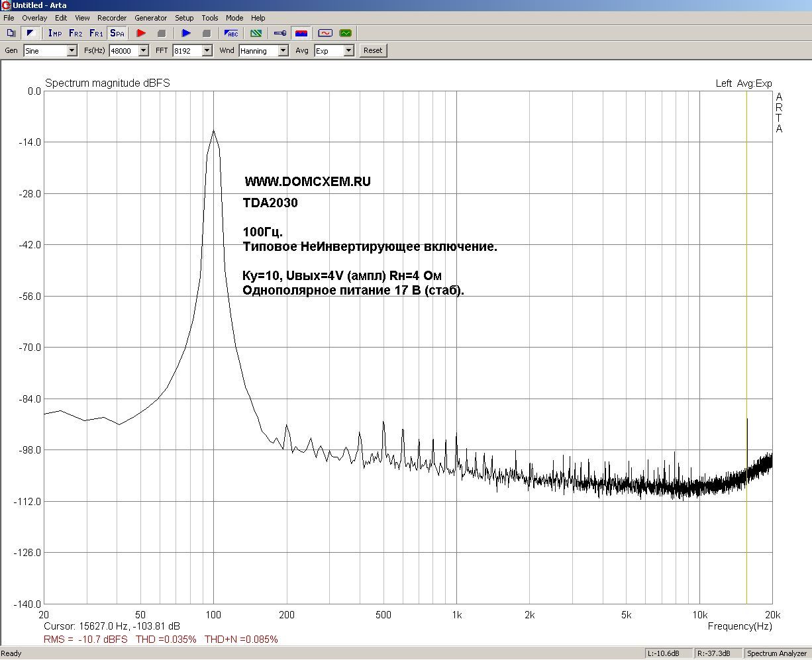The height and width of the screenshot is (660, 812).
Task: Click the 'THD =0.035%' value
Action: click(x=166, y=639)
